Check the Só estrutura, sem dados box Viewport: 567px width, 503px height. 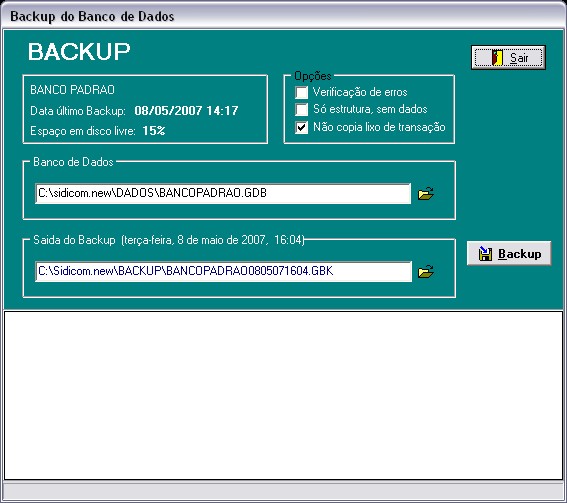302,110
